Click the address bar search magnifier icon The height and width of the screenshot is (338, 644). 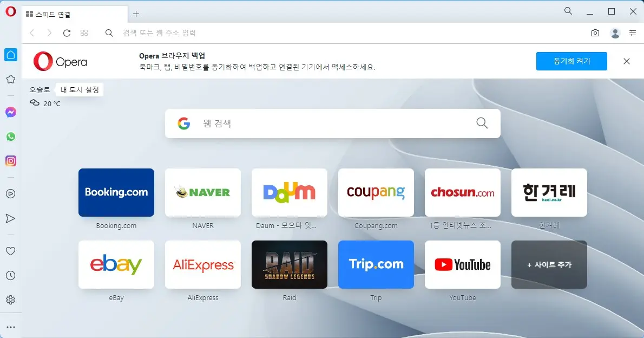pos(109,33)
